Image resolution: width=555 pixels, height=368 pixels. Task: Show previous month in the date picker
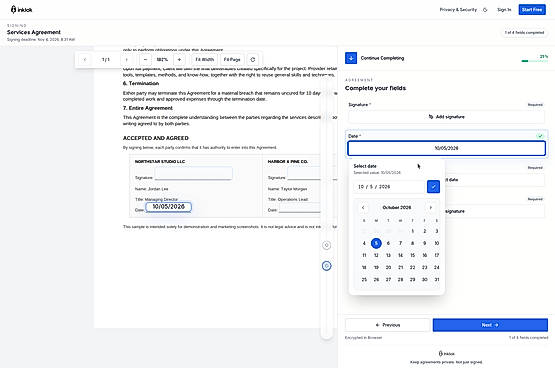tap(363, 208)
